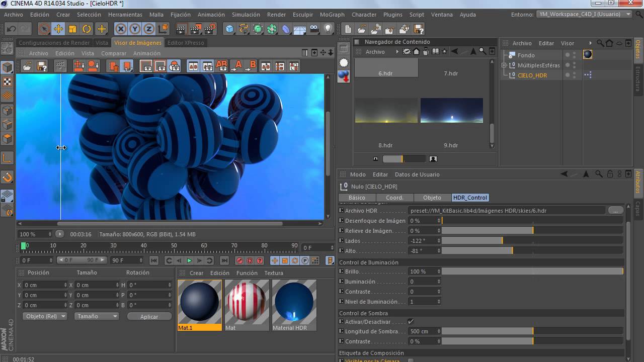This screenshot has height=362, width=644.
Task: Open Render Settings clapperboard with gear icon
Action: (210, 29)
